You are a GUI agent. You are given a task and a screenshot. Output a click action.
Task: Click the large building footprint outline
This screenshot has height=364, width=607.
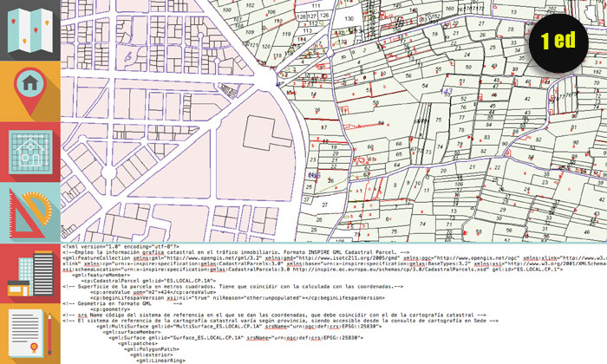coord(266,133)
